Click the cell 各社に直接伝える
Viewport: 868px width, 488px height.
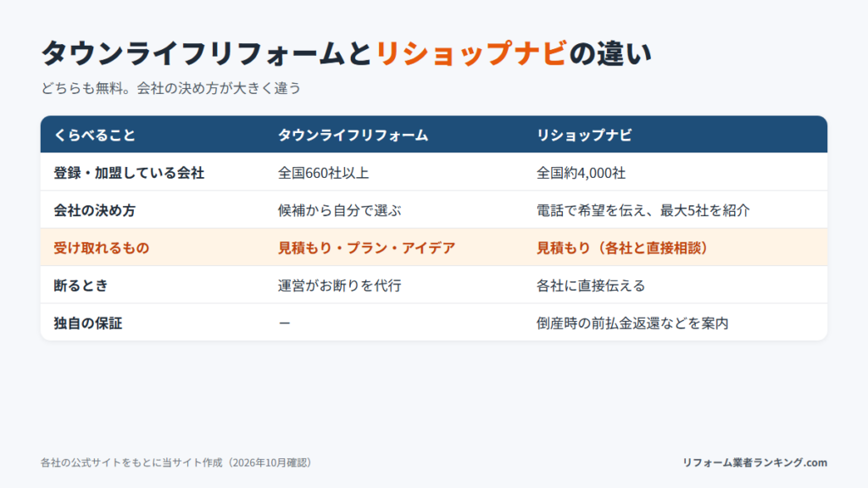(591, 286)
